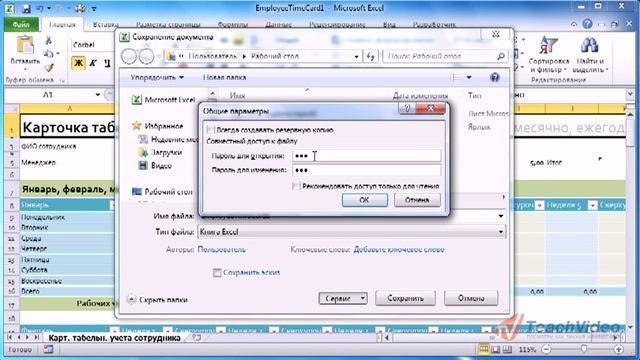Open Сортировка и фильтр in ribbon
This screenshot has height=360, width=640.
tap(548, 54)
